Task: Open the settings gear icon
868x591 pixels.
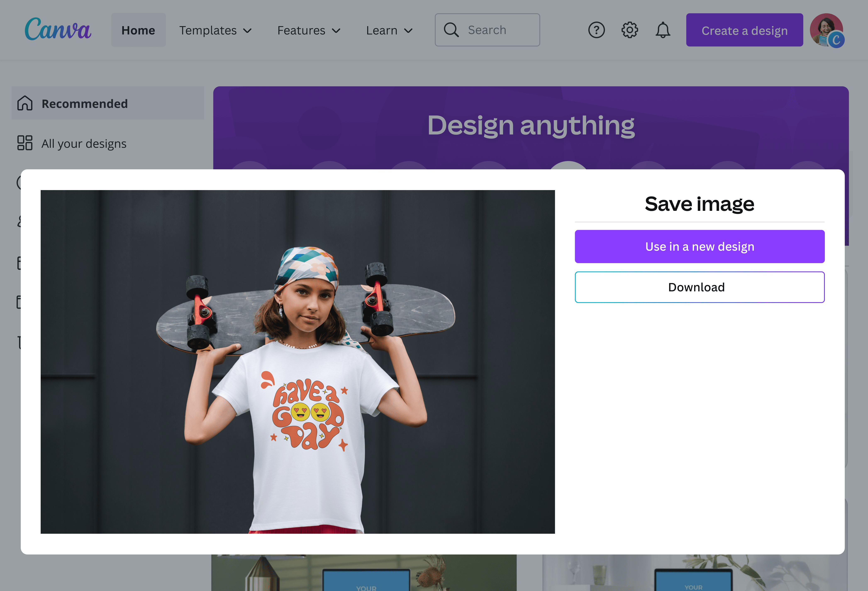Action: [630, 30]
